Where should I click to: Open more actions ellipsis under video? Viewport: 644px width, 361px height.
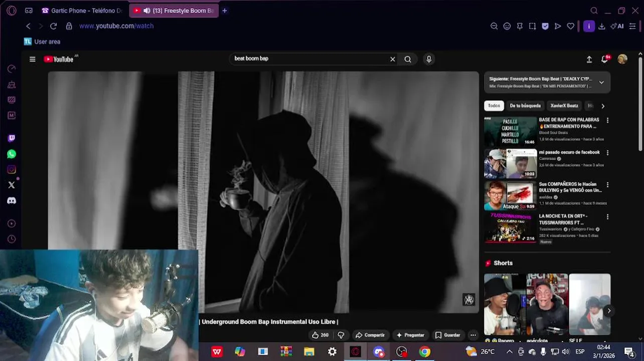click(x=473, y=335)
